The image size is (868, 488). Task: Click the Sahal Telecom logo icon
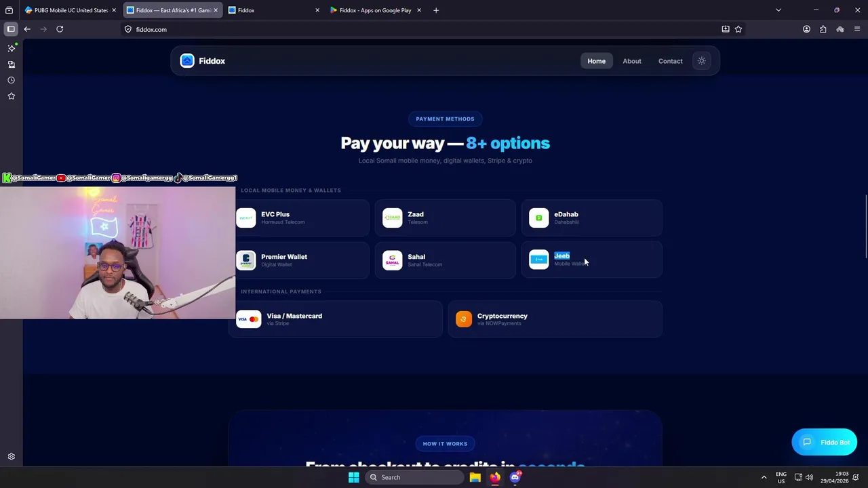(x=392, y=260)
